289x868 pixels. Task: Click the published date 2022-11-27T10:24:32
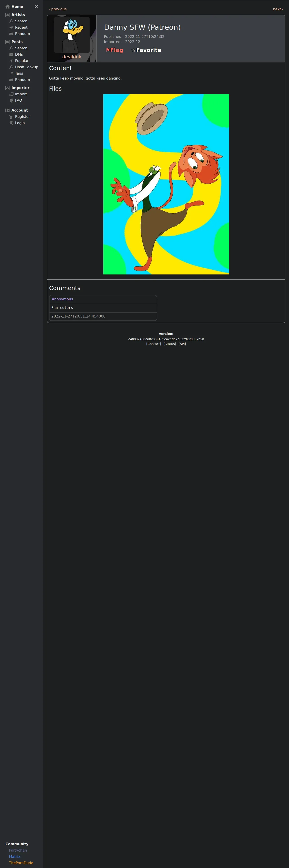145,37
